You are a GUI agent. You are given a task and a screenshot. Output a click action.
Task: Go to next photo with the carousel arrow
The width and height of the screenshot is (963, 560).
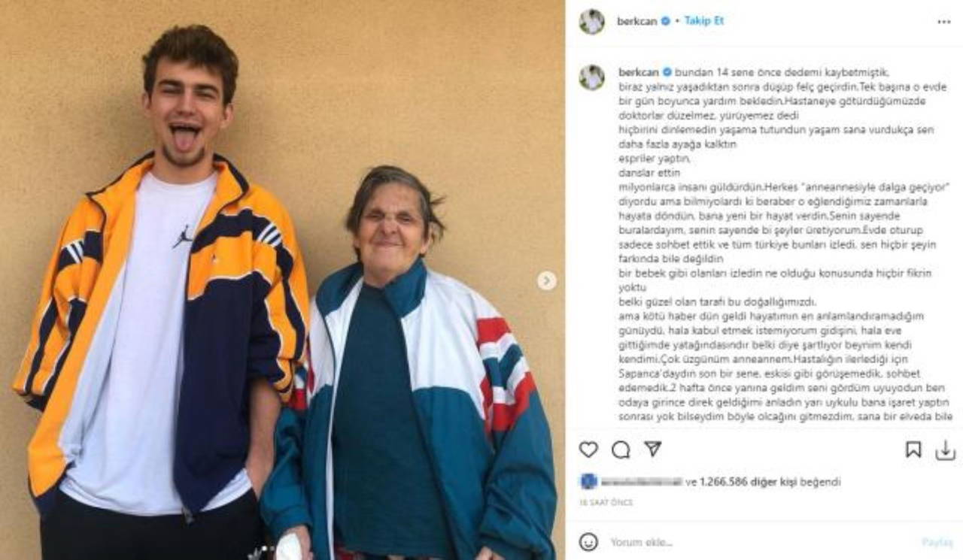547,280
